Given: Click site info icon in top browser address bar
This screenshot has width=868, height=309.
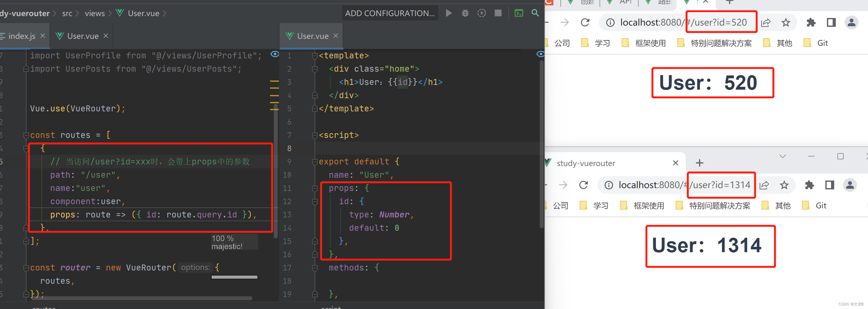Looking at the screenshot, I should click(x=610, y=22).
